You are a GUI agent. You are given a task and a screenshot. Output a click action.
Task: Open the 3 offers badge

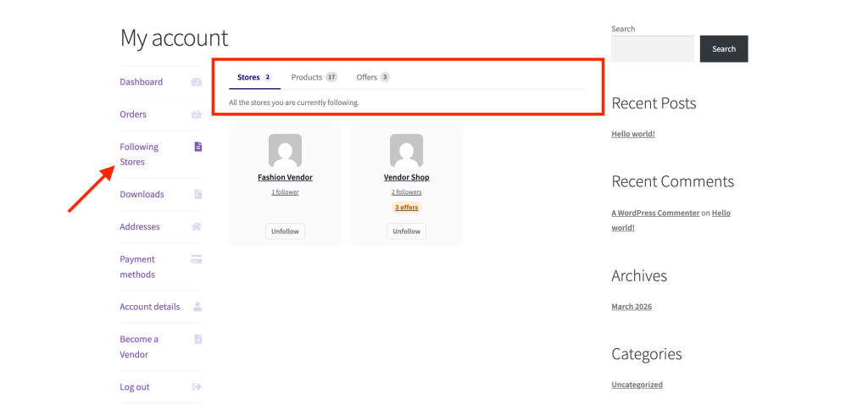tap(406, 208)
